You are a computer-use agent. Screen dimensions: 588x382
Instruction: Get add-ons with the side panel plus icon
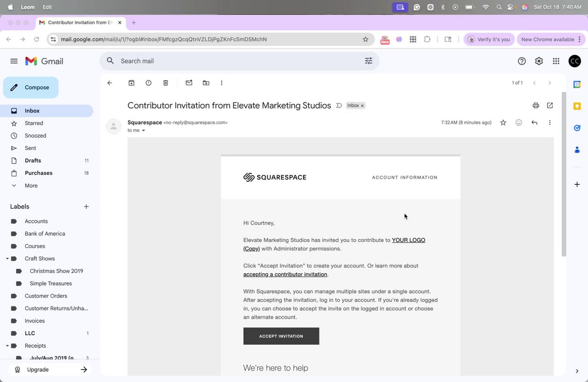[577, 184]
